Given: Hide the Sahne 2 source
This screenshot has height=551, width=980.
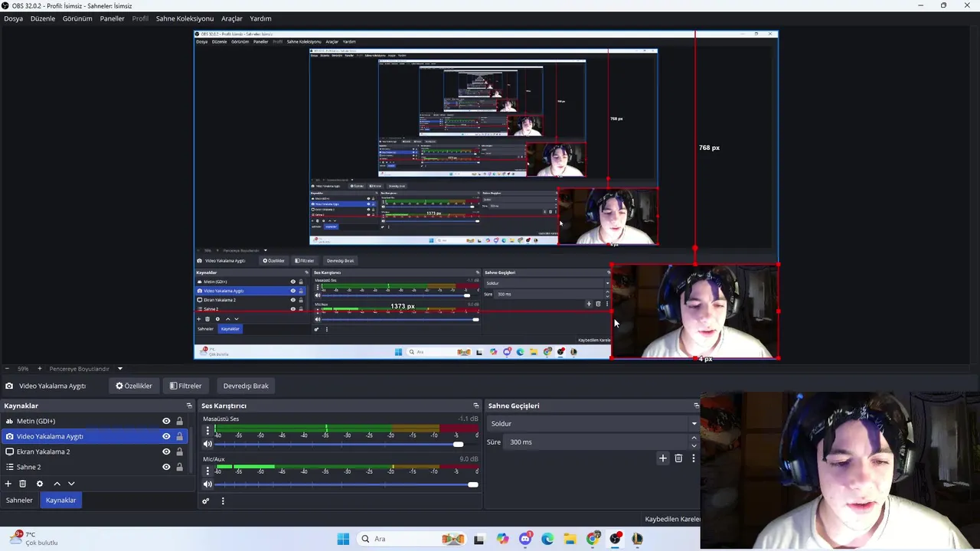Looking at the screenshot, I should coord(166,467).
